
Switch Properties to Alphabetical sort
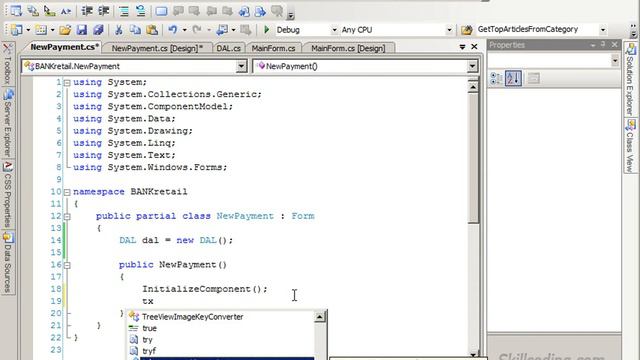(513, 78)
